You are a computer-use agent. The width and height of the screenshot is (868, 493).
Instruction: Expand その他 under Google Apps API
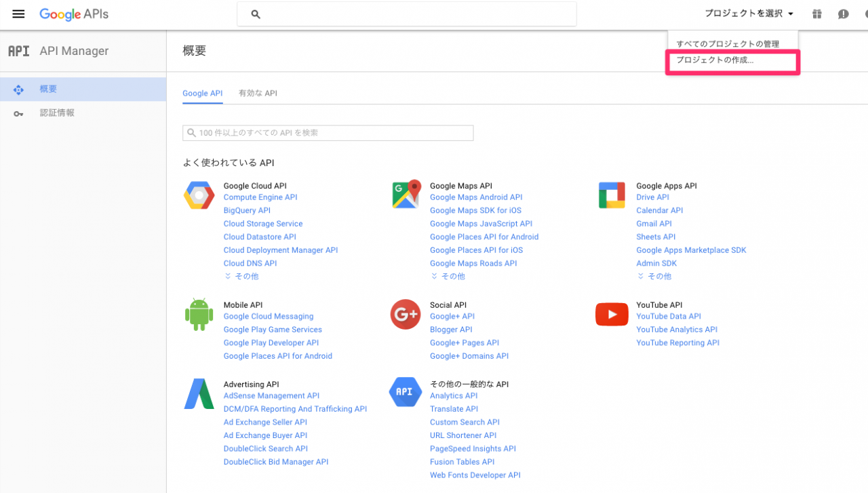(x=654, y=276)
